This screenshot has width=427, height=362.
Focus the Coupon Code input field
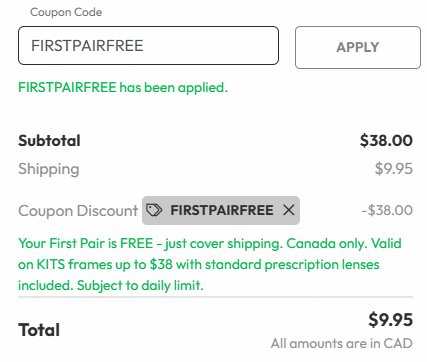(x=148, y=46)
